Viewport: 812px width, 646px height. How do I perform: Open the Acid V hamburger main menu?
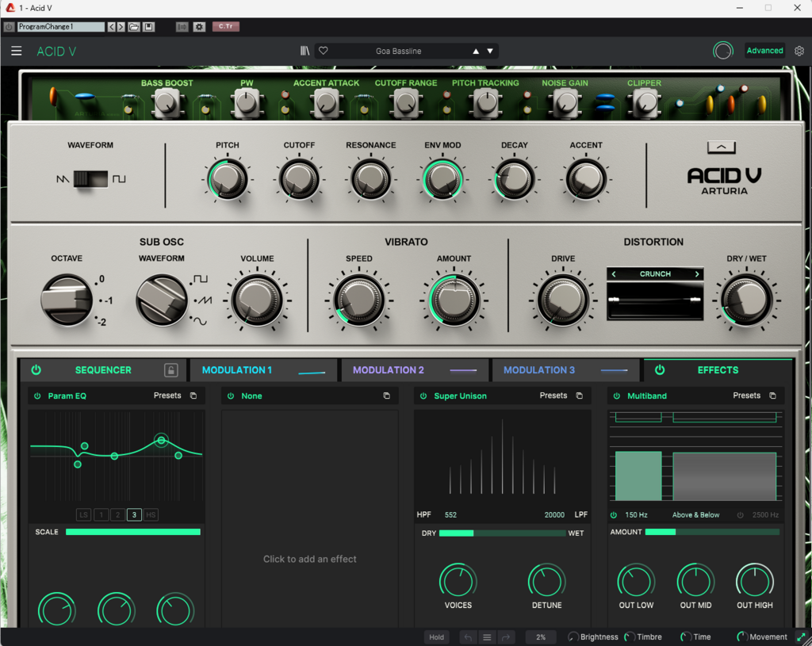click(x=17, y=51)
